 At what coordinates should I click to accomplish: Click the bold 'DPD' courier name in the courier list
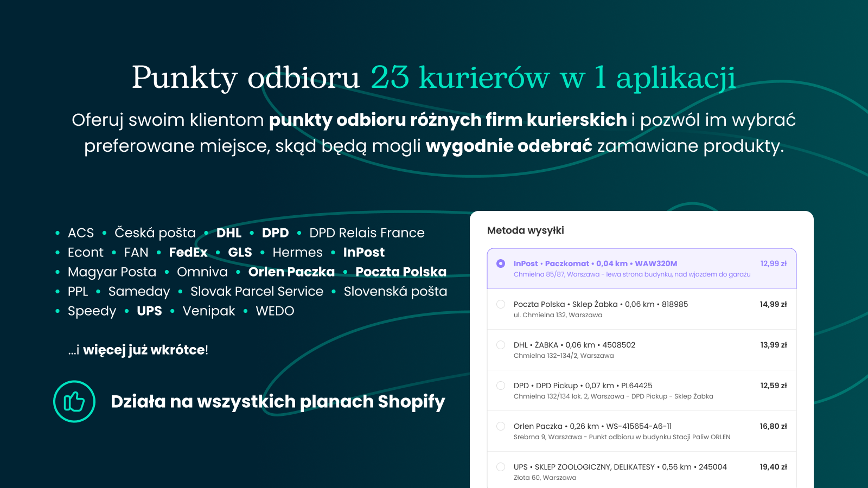click(275, 233)
